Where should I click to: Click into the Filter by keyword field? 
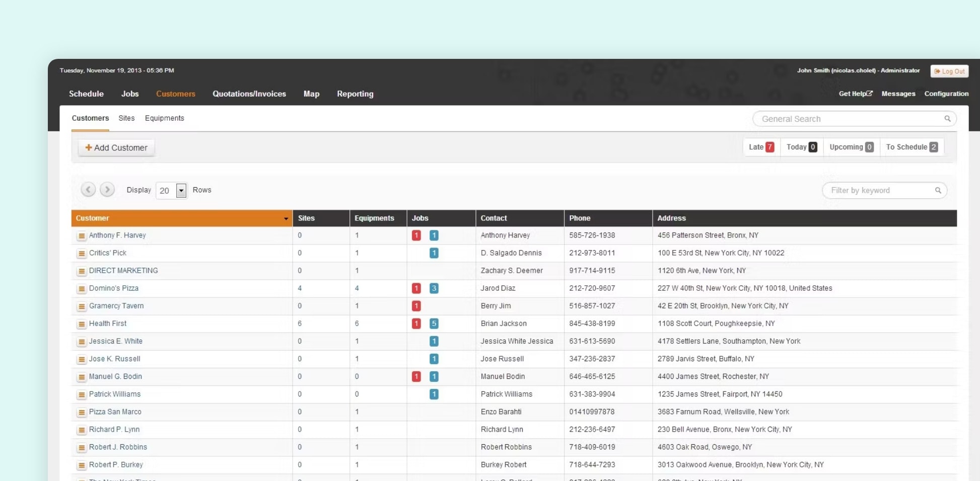click(x=879, y=190)
